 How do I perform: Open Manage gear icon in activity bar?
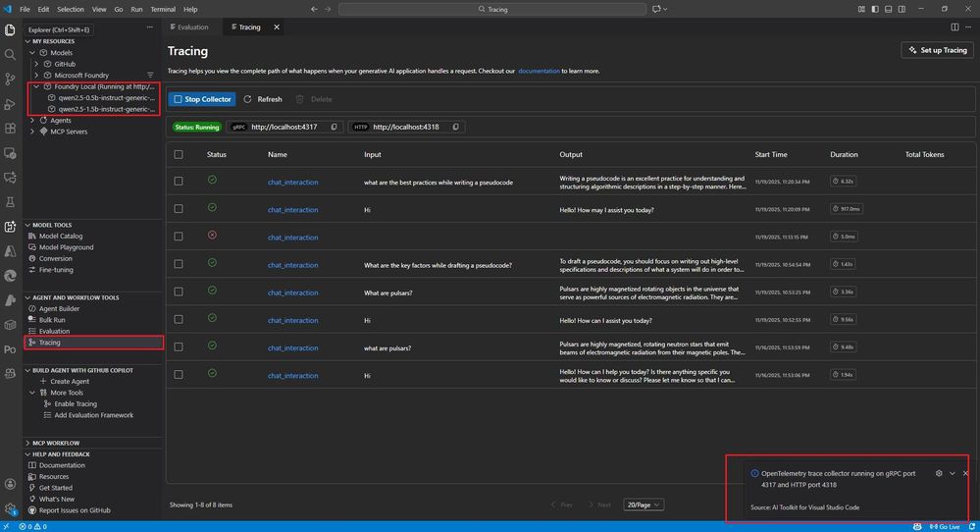click(11, 508)
